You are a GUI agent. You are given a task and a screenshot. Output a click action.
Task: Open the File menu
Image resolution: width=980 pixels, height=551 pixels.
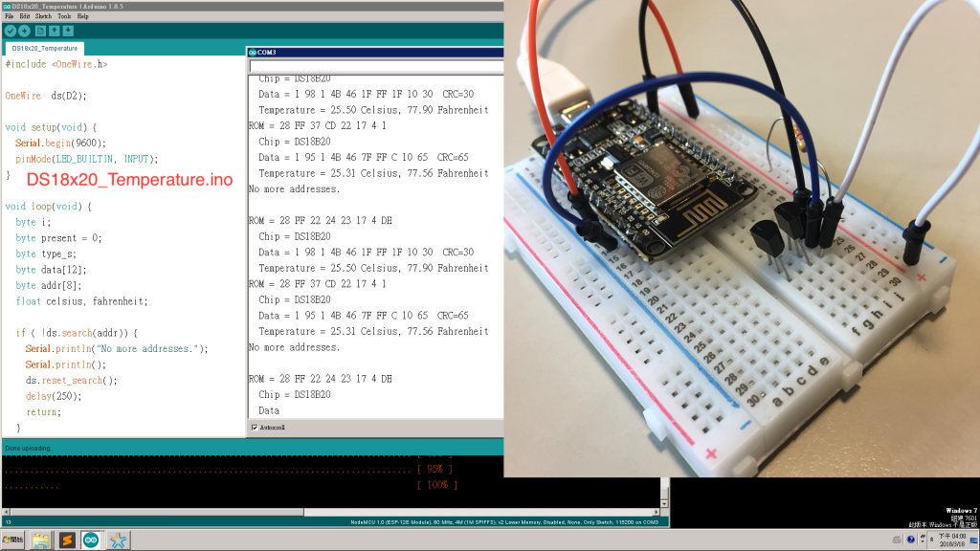(x=9, y=16)
